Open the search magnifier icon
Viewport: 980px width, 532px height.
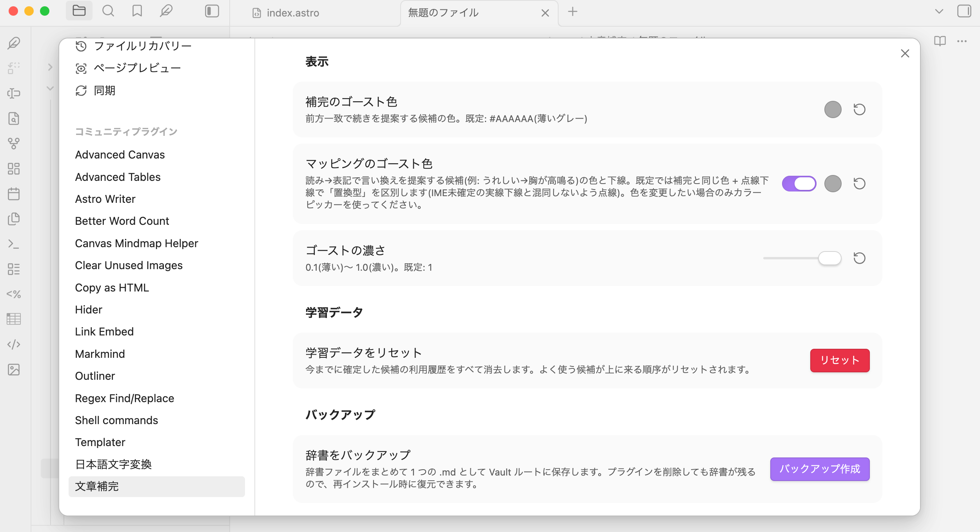pyautogui.click(x=108, y=11)
